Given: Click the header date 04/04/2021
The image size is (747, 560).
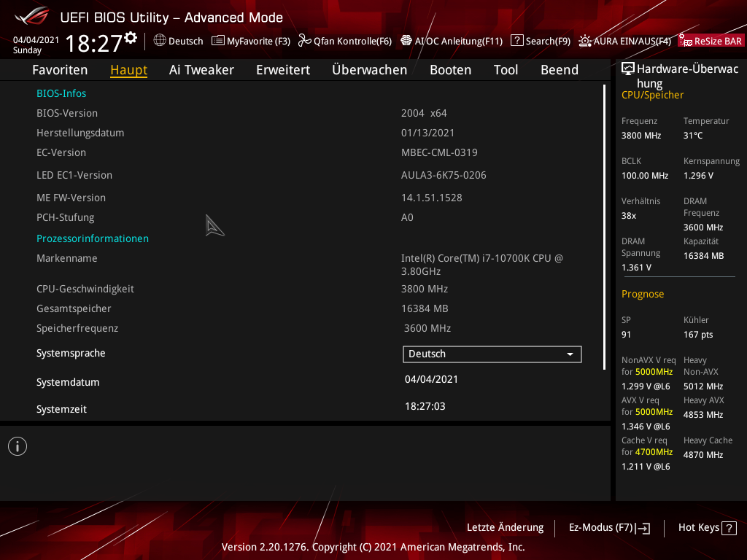Looking at the screenshot, I should click(x=36, y=40).
